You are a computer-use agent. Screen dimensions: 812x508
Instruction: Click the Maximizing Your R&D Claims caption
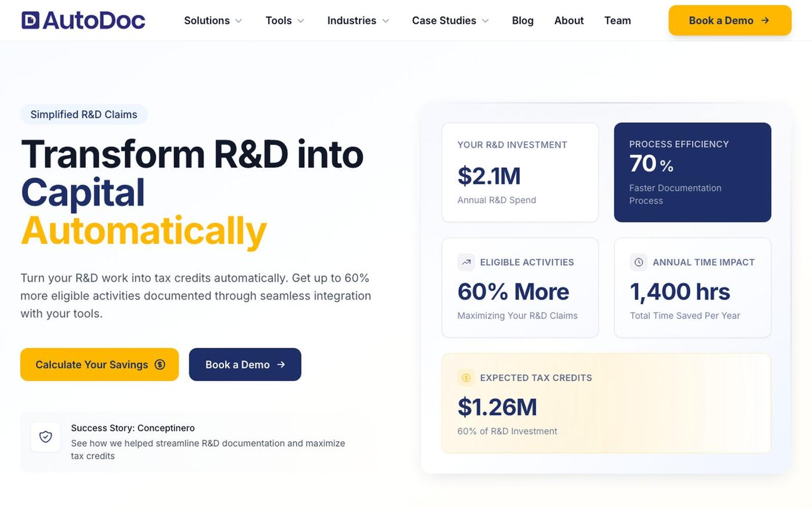pyautogui.click(x=517, y=315)
